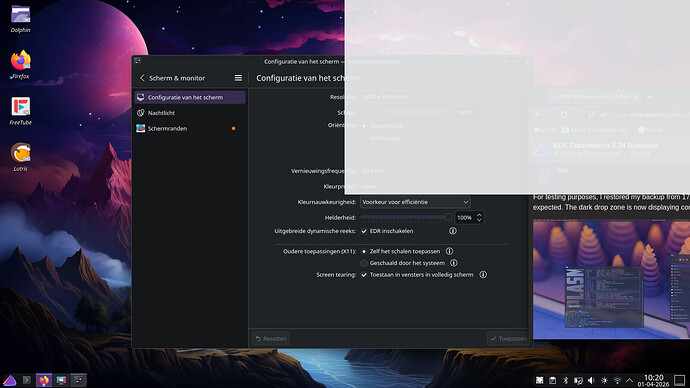Open the clock showing 10:20 in the taskbar
Viewport: 690px width, 388px height.
tap(653, 381)
